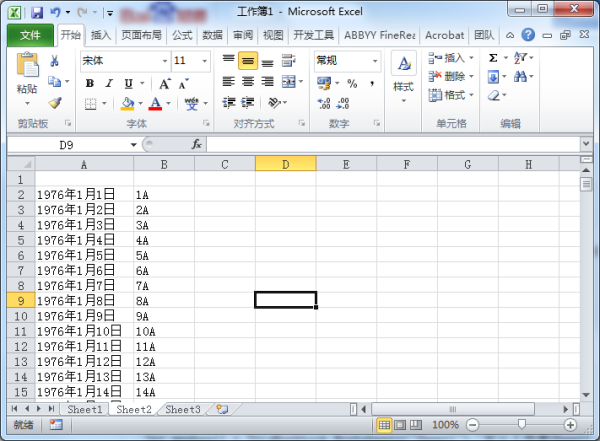Click the Find binoculars icon
The width and height of the screenshot is (600, 441).
coord(520,77)
